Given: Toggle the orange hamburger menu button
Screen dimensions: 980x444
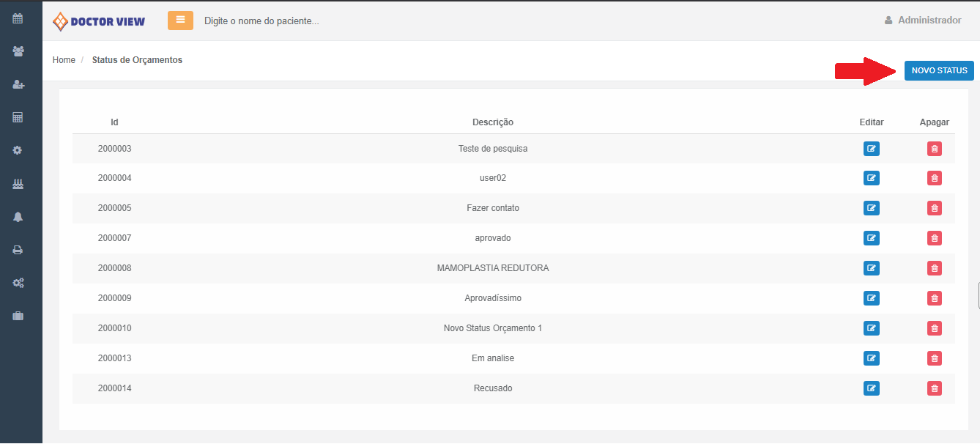Looking at the screenshot, I should pos(180,21).
